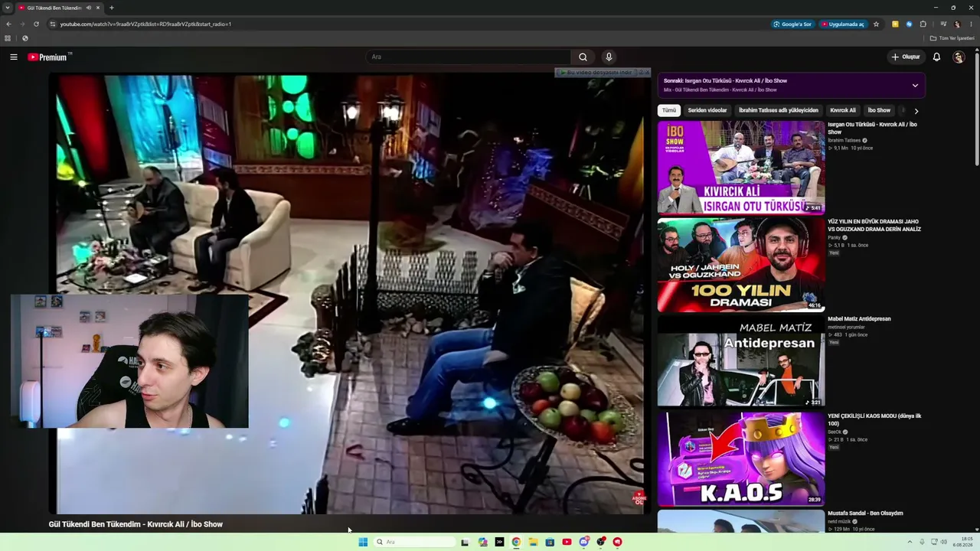Select the Tümü filter chip
980x551 pixels.
(x=669, y=110)
